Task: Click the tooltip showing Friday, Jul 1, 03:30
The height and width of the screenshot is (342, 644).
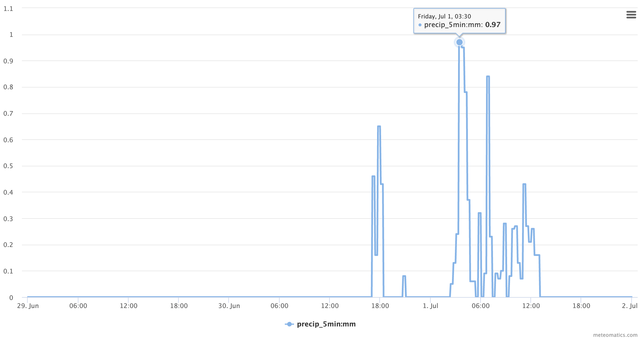Action: 460,21
